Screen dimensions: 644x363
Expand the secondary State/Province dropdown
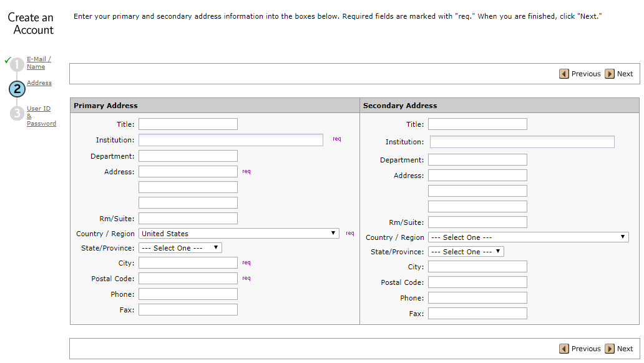pos(466,252)
